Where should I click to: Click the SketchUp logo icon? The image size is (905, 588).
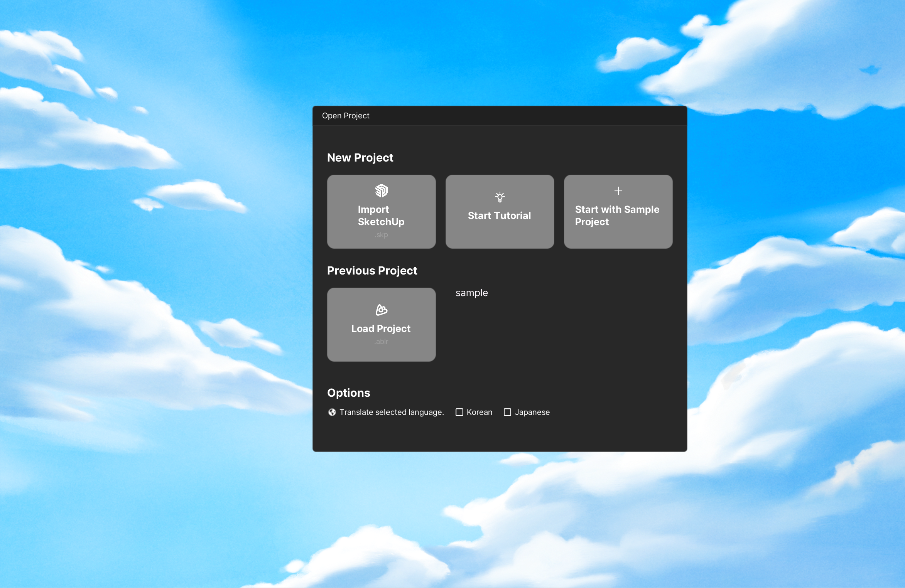pyautogui.click(x=381, y=191)
